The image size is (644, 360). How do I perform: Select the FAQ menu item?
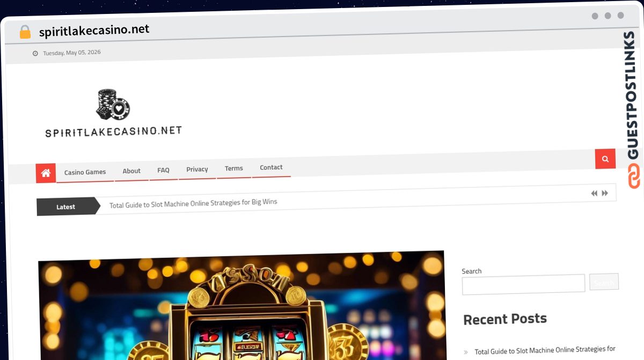[x=163, y=170]
